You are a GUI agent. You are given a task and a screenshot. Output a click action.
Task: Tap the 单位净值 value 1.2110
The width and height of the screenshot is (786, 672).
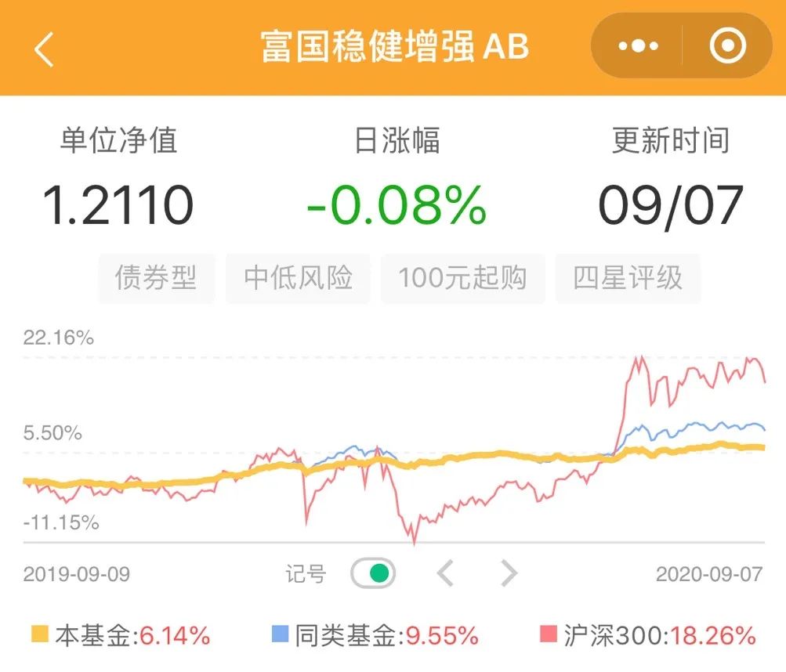118,205
